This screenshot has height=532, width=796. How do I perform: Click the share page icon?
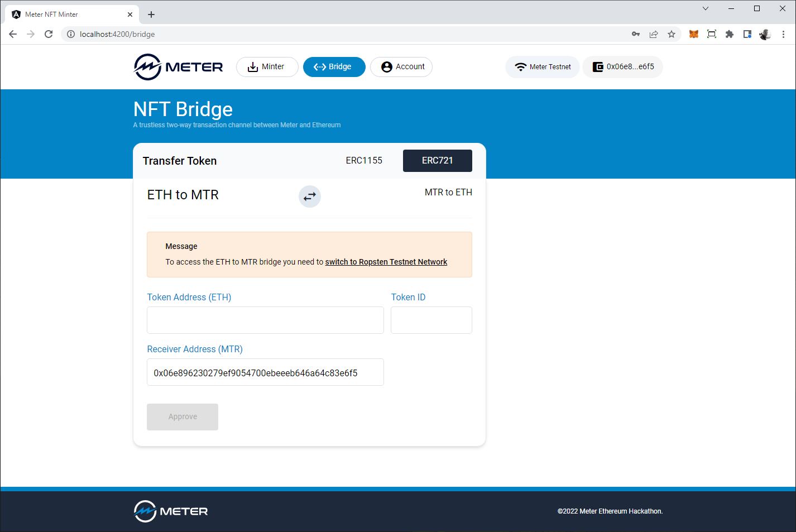click(654, 34)
